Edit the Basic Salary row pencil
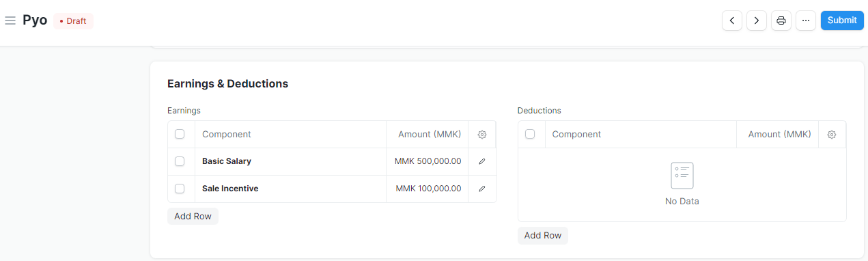Image resolution: width=868 pixels, height=261 pixels. click(x=482, y=161)
